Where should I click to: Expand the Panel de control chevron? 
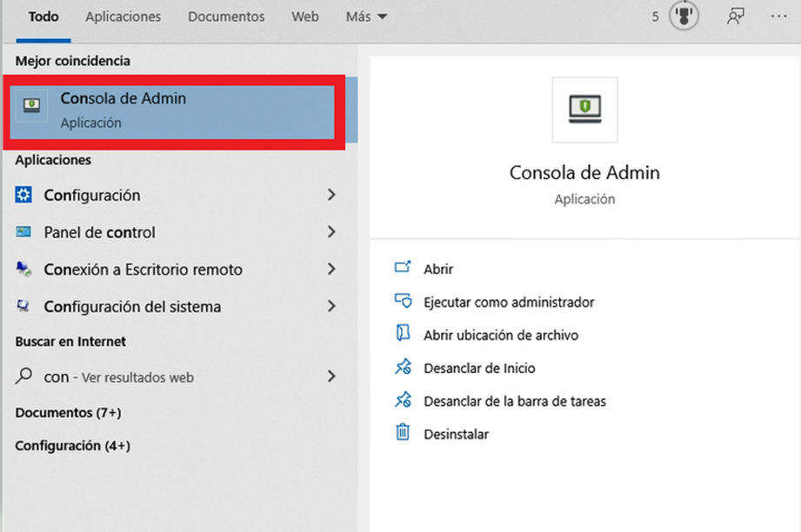click(x=331, y=232)
